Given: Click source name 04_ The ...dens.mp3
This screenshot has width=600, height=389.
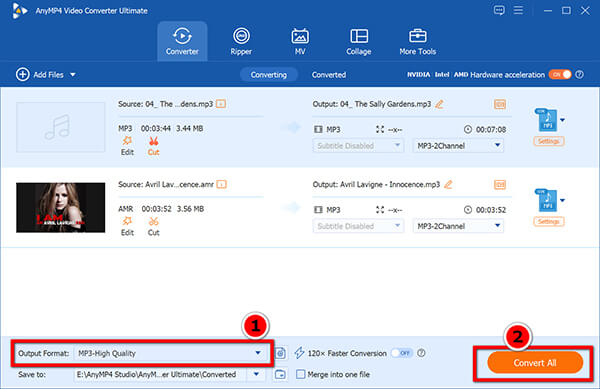Looking at the screenshot, I should pos(179,104).
